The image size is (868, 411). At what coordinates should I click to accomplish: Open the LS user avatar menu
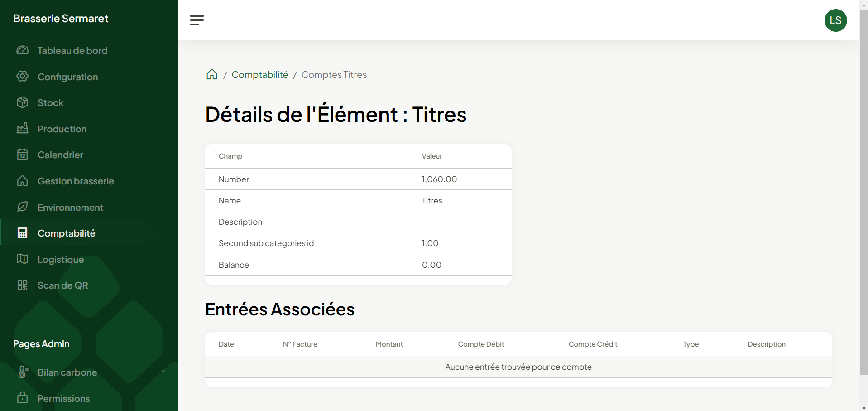point(835,20)
